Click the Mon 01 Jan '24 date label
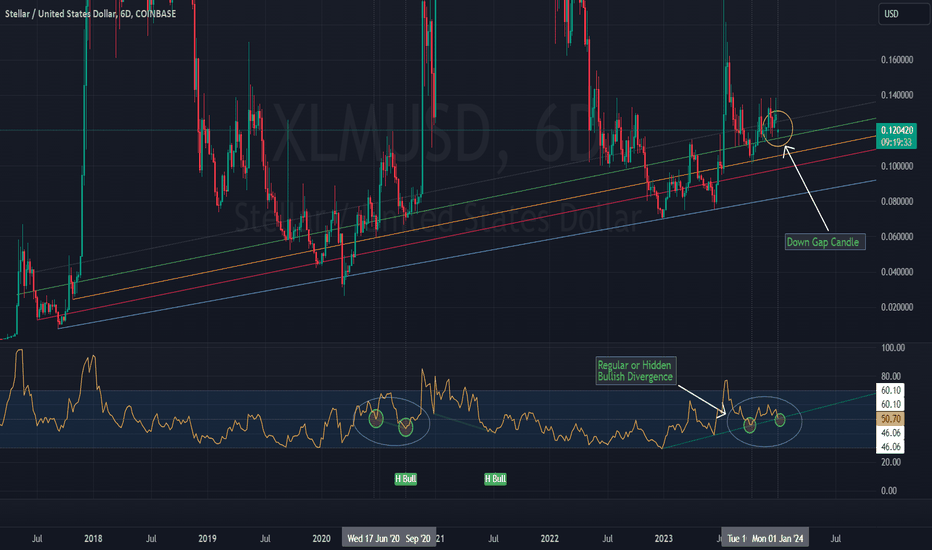 pos(777,539)
